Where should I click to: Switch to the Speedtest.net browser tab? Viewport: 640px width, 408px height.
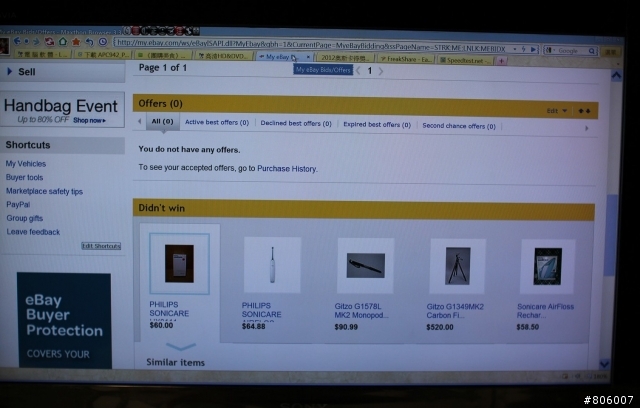point(466,60)
